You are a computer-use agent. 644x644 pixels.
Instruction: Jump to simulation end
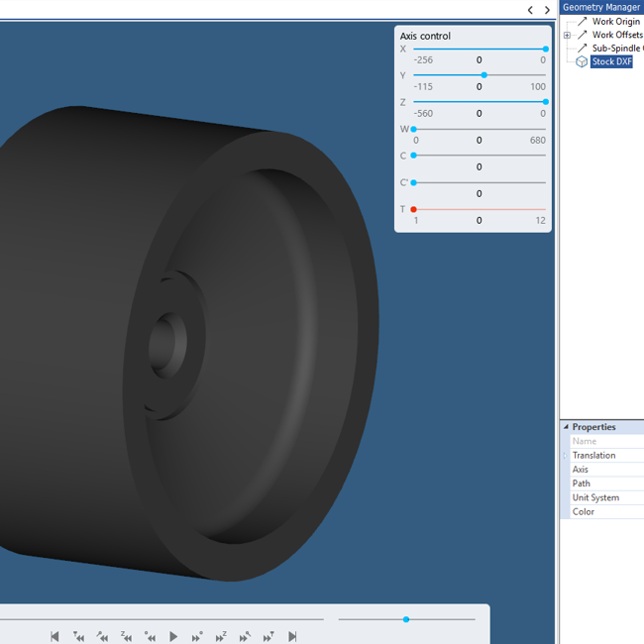click(x=292, y=636)
